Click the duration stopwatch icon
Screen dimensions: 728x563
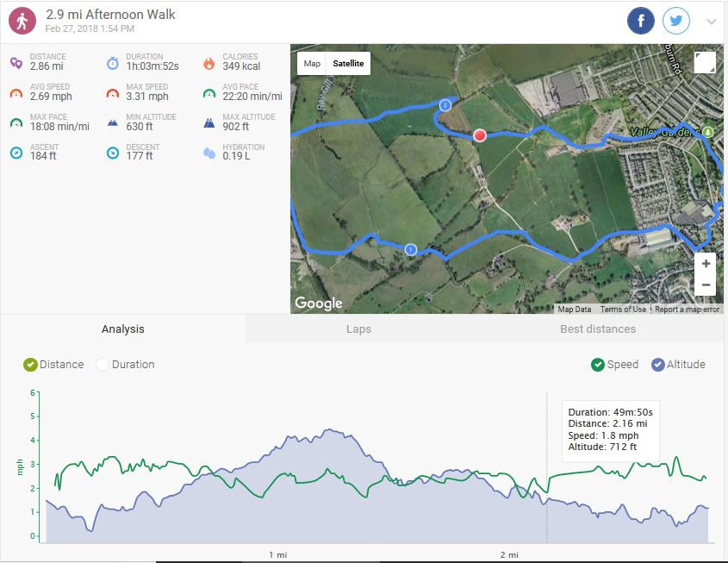(112, 62)
